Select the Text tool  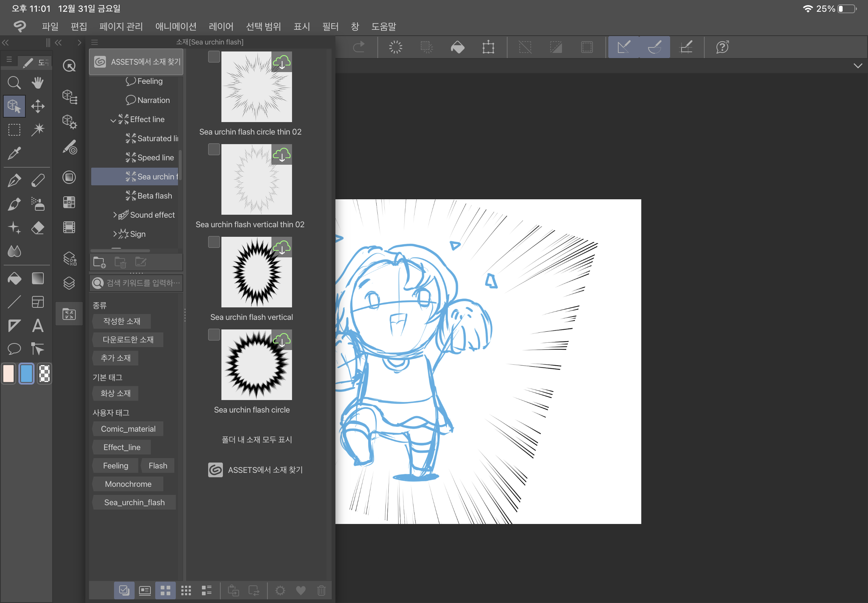pyautogui.click(x=38, y=326)
